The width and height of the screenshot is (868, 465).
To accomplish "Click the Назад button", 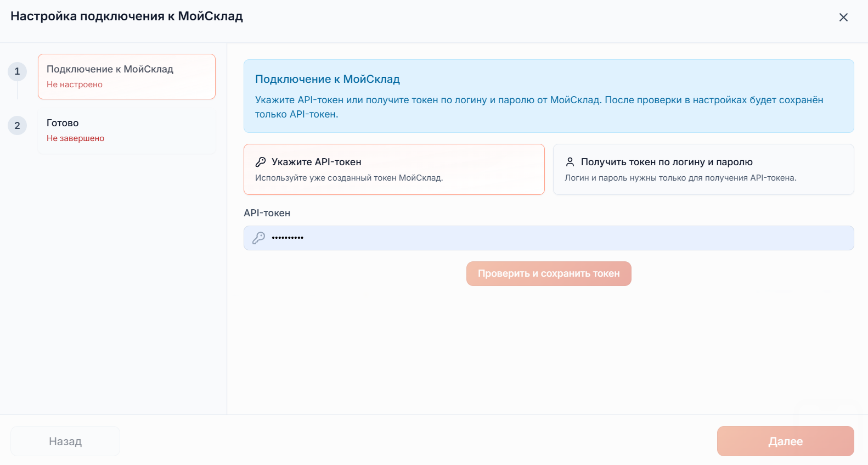I will click(x=65, y=441).
